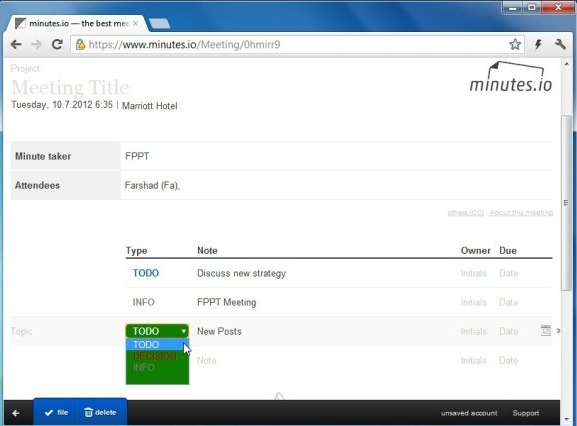Open the wrench settings menu
Image resolution: width=577 pixels, height=426 pixels.
coord(560,45)
